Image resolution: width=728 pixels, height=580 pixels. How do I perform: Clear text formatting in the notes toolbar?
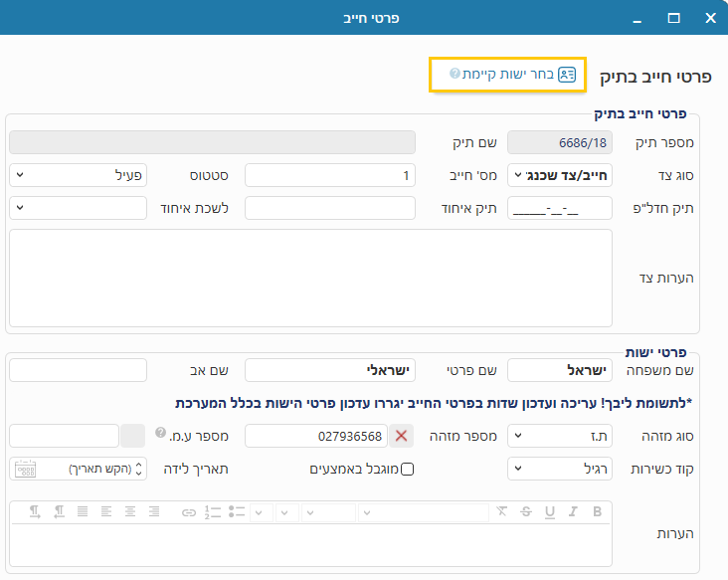[x=501, y=511]
